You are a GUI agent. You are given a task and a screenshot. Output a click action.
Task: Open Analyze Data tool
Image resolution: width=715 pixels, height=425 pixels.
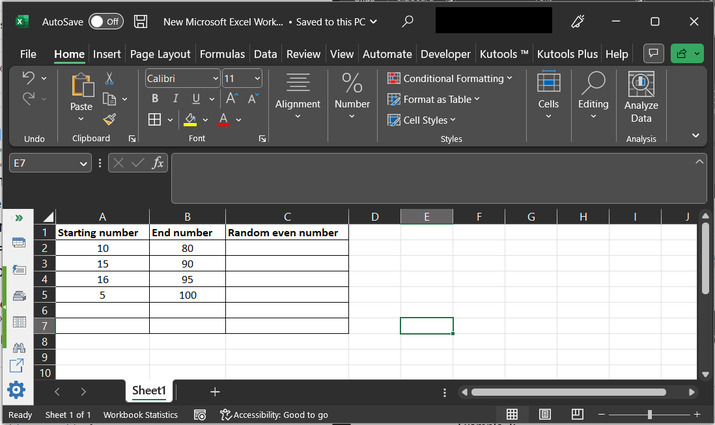641,98
